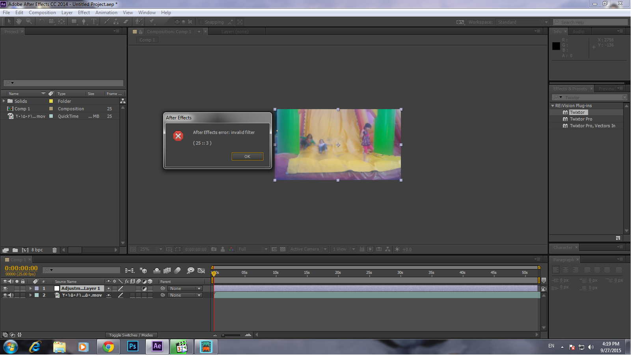Select the Pen tool
The height and width of the screenshot is (364, 637).
(84, 22)
